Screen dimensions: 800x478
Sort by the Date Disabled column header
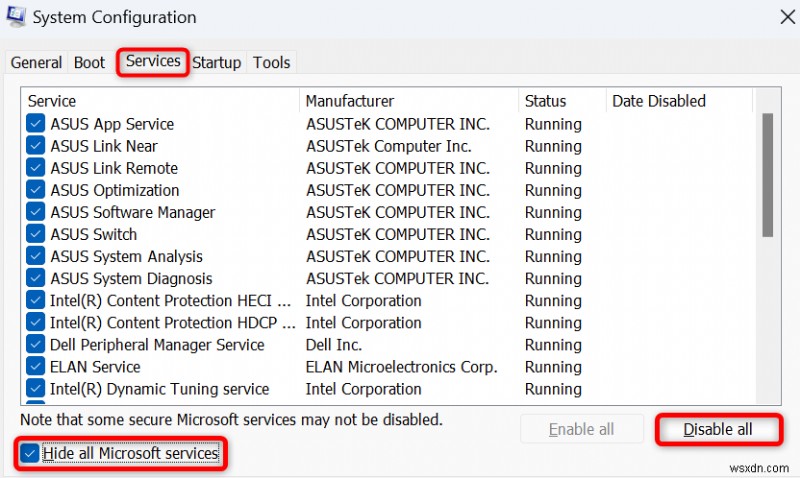680,100
